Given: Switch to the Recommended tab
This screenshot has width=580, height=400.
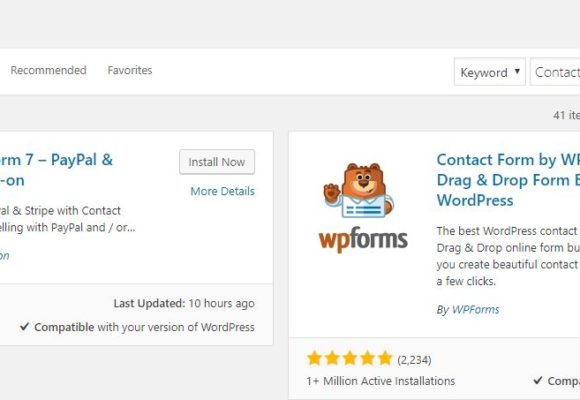Looking at the screenshot, I should click(48, 70).
